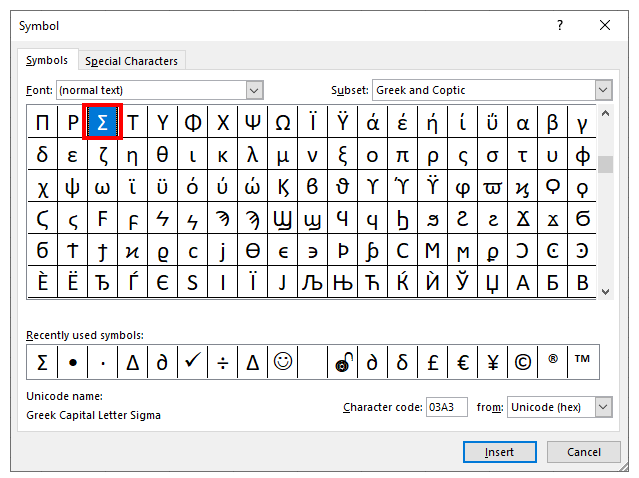Select the smiley face recent symbol
The height and width of the screenshot is (478, 639).
[x=283, y=363]
